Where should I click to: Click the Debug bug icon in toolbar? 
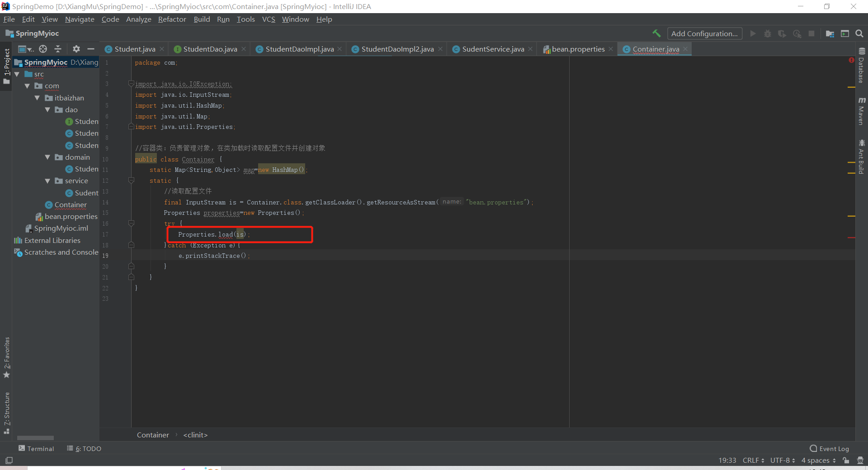tap(768, 33)
